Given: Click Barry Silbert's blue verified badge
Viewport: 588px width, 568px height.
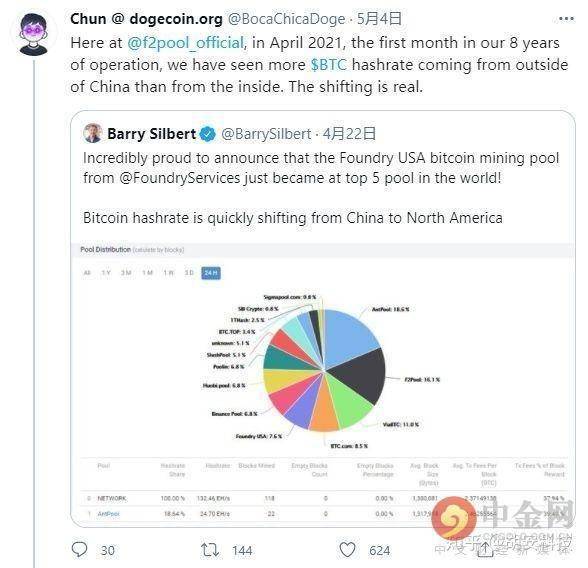Looking at the screenshot, I should (x=207, y=134).
